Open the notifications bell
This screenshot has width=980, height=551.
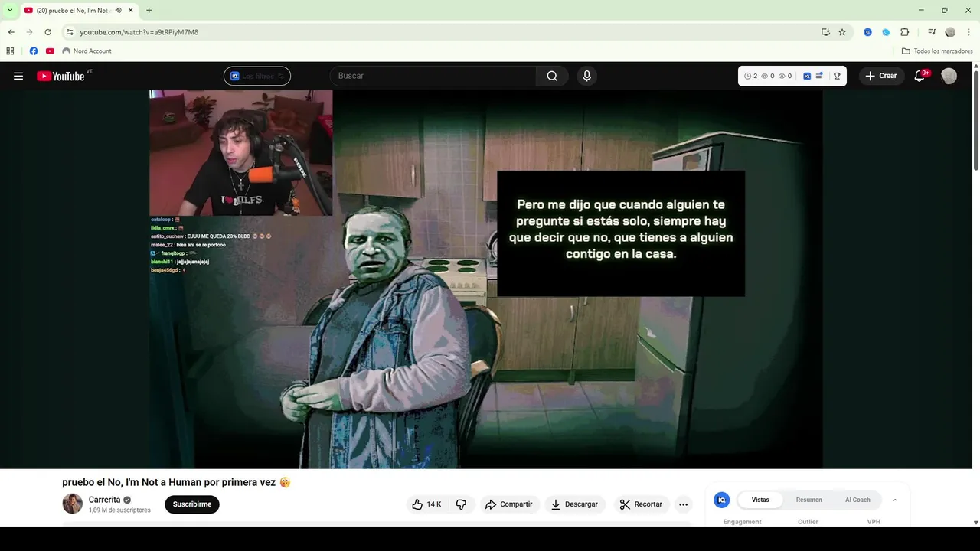click(920, 76)
